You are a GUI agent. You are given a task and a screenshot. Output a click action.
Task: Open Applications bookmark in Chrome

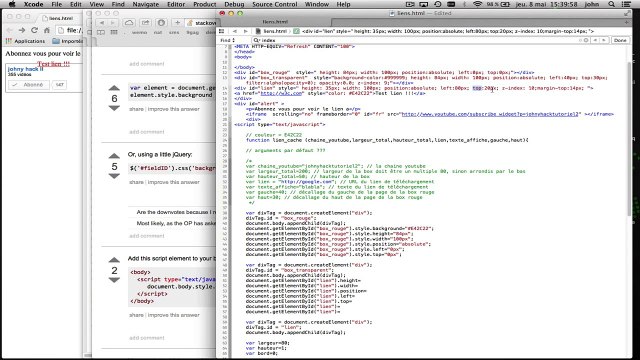point(25,41)
